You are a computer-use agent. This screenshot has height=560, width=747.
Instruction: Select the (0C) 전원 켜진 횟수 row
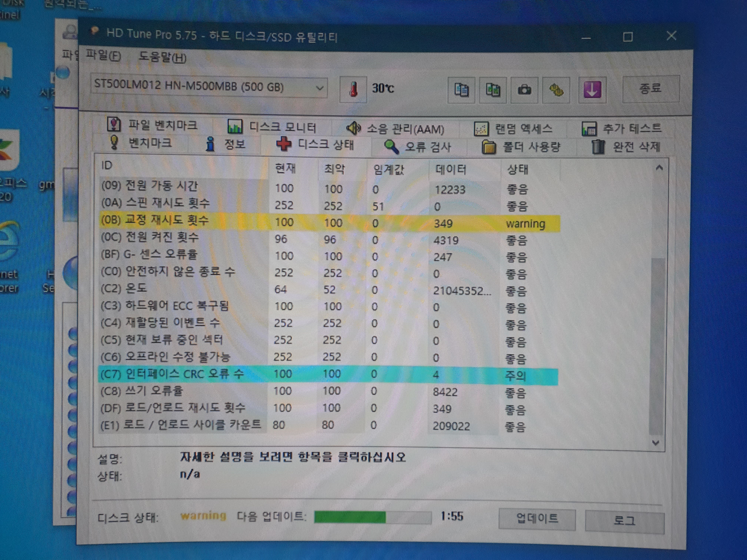click(329, 239)
